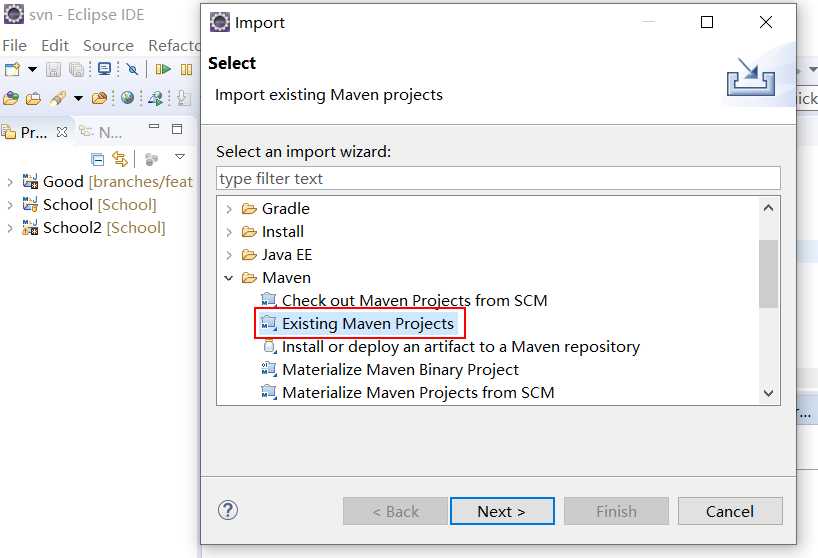818x558 pixels.
Task: Click the Save toolbar icon
Action: click(53, 69)
